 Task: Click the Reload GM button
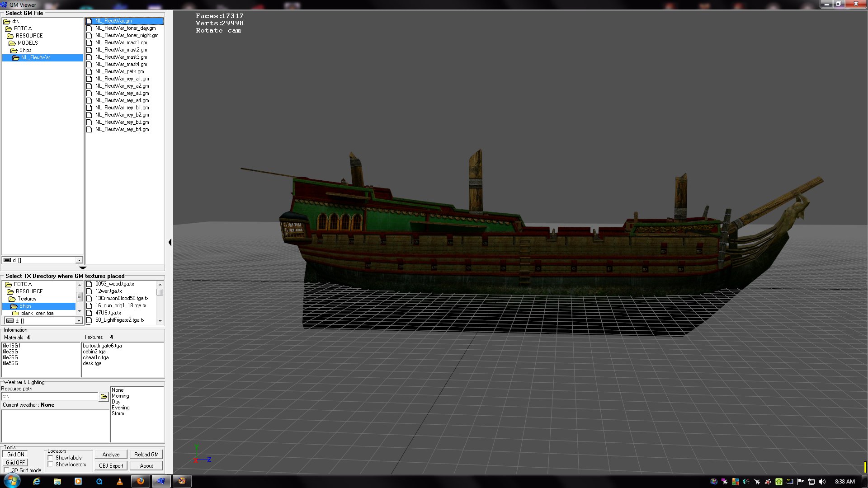(x=146, y=455)
